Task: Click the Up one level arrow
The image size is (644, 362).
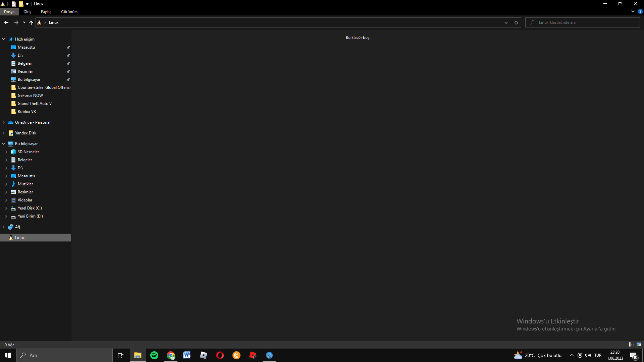Action: tap(31, 22)
